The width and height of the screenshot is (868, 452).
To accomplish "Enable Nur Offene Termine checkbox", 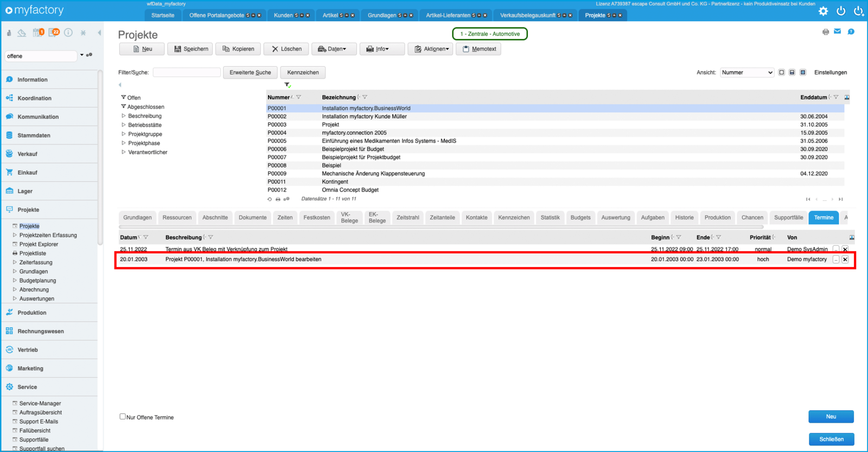I will (x=123, y=417).
